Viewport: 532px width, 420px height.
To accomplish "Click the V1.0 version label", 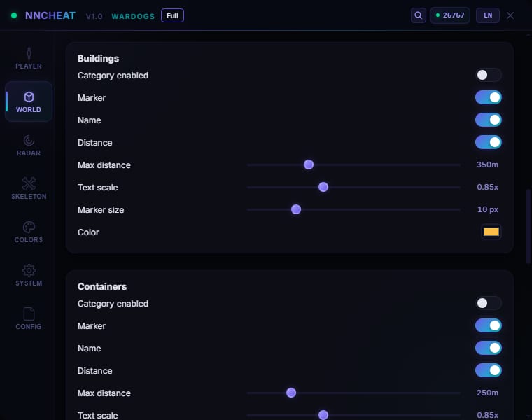I will pyautogui.click(x=94, y=16).
